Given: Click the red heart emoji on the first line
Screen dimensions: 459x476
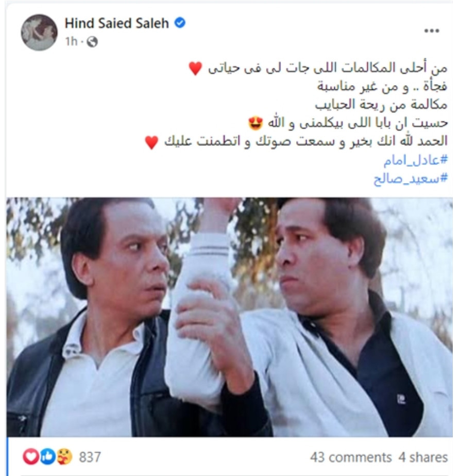Looking at the screenshot, I should 195,68.
